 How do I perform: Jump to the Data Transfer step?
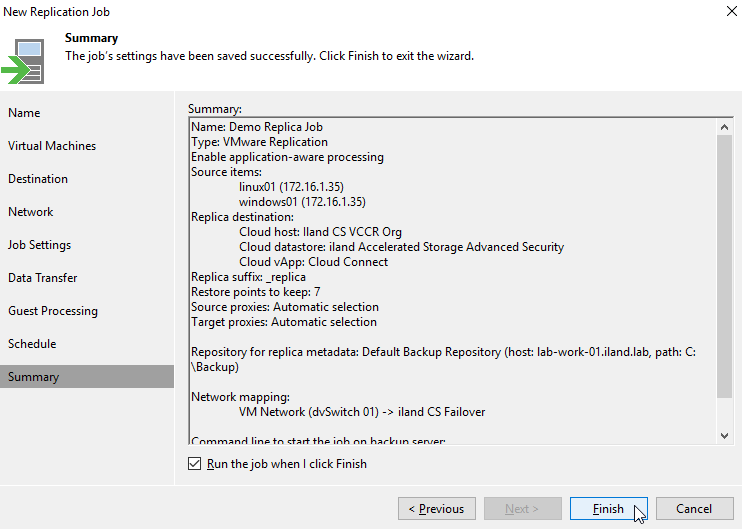click(x=43, y=278)
